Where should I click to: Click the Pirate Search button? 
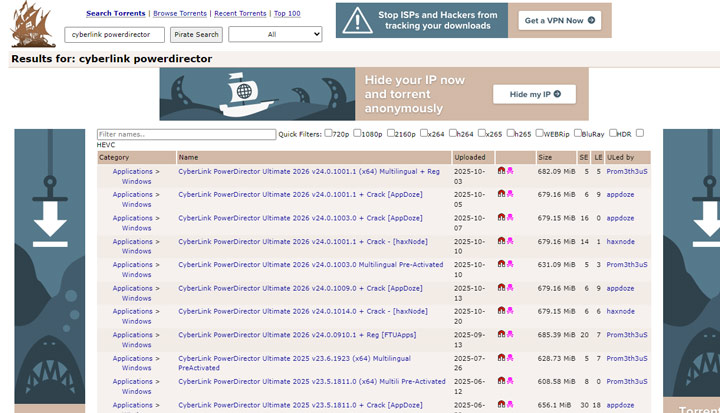pyautogui.click(x=196, y=34)
